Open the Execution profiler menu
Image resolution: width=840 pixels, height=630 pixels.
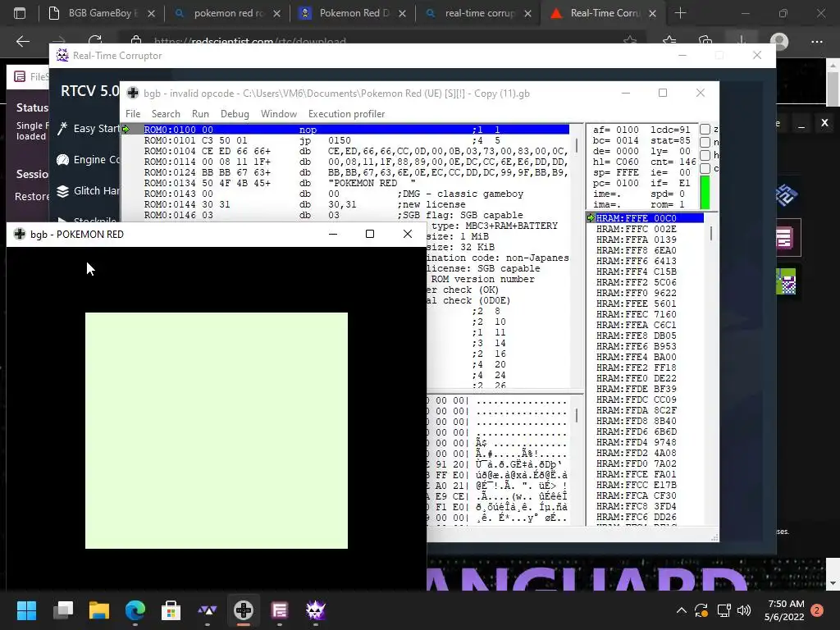tap(347, 113)
